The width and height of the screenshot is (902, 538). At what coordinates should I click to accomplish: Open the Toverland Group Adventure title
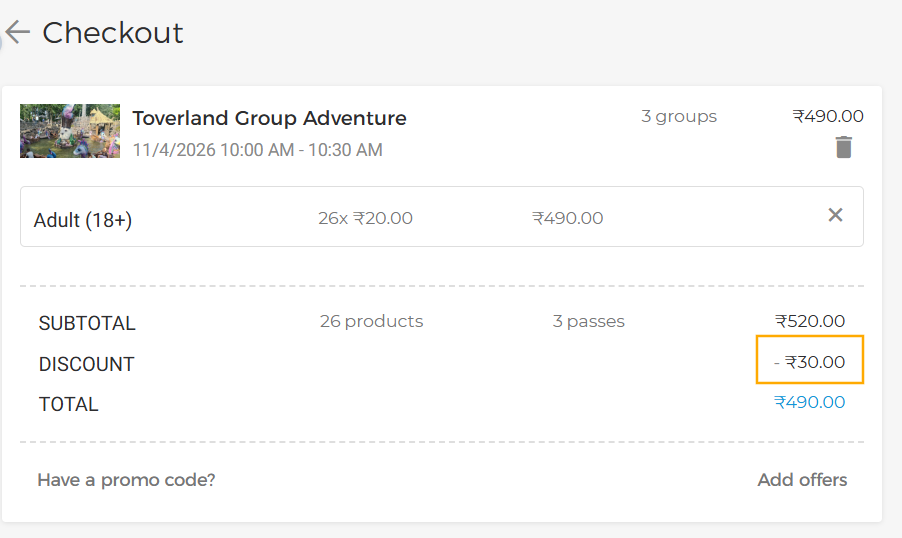[269, 118]
